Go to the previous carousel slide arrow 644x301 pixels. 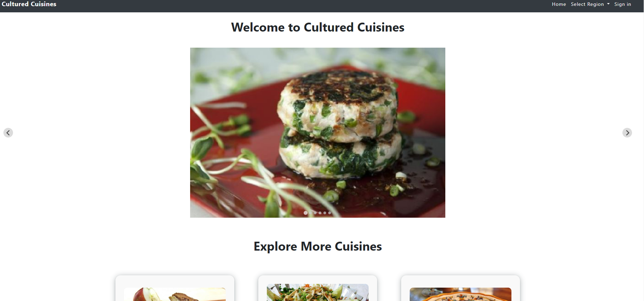[x=8, y=133]
